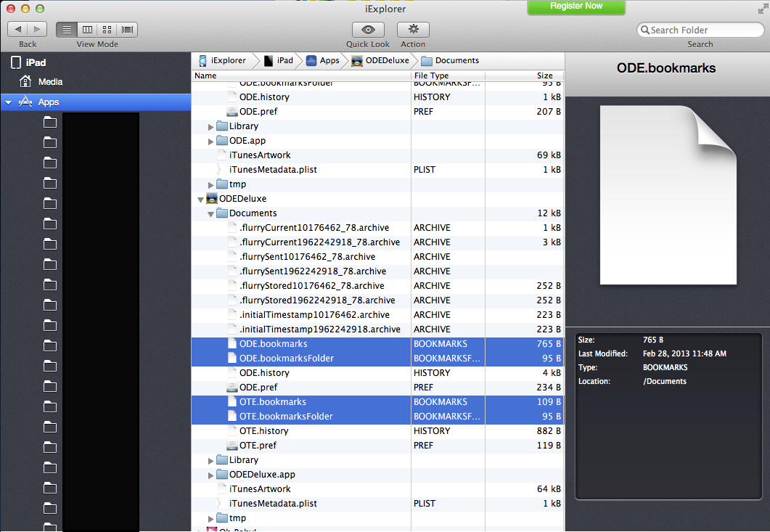
Task: Select ODE.history with size 4 kB
Action: click(x=377, y=373)
